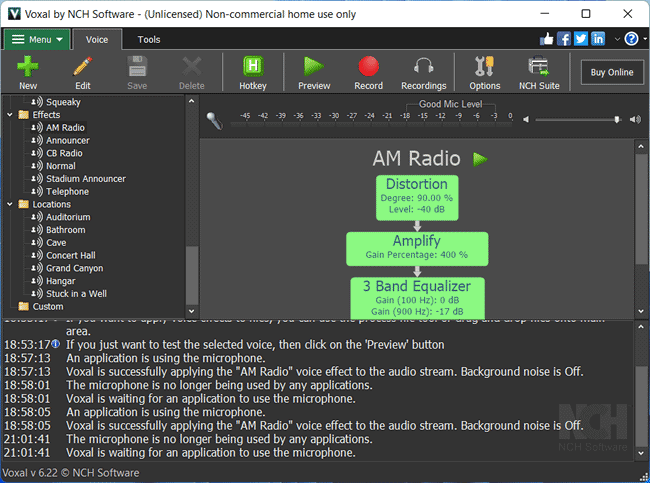Select the Stuck in a Well voice
Viewport: 650px width, 483px height.
tap(76, 294)
